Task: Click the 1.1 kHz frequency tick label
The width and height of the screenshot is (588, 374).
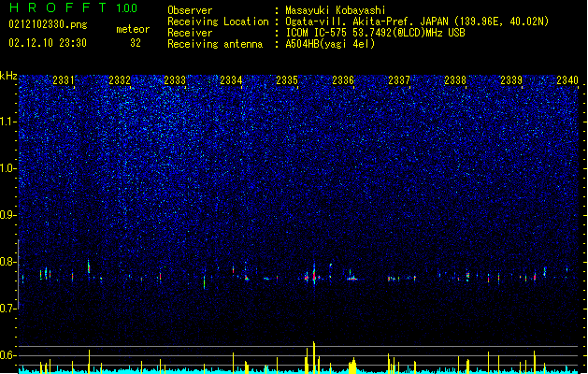Action: click(7, 122)
